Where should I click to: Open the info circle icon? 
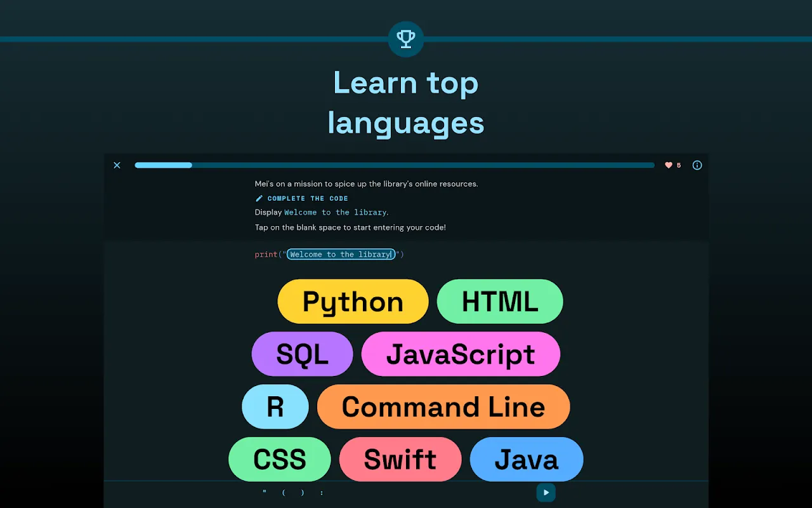(697, 165)
